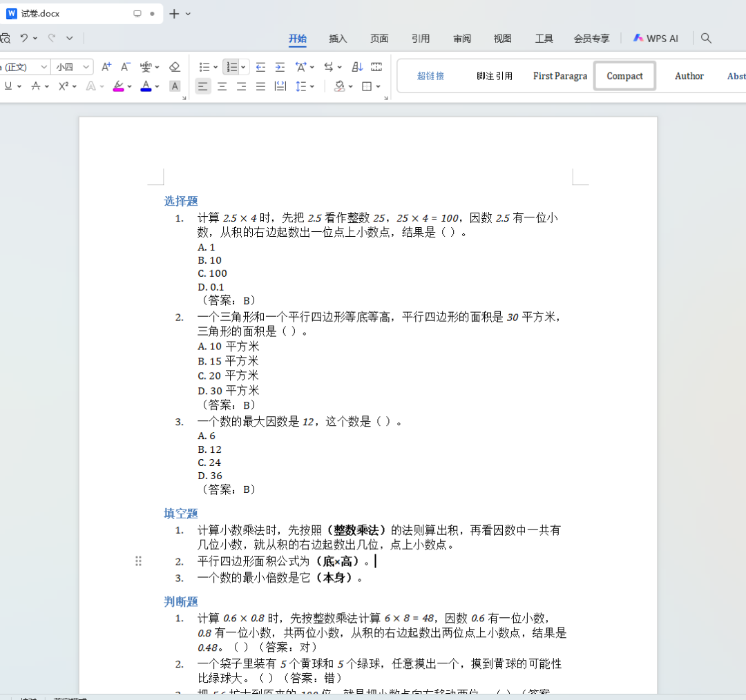The height and width of the screenshot is (700, 746).
Task: Apply the Compact style
Action: tap(624, 76)
